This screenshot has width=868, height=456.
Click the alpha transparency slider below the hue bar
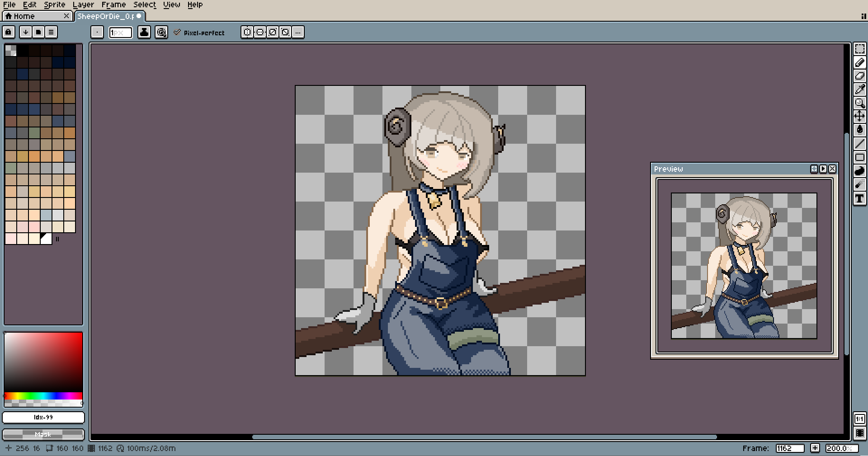43,403
